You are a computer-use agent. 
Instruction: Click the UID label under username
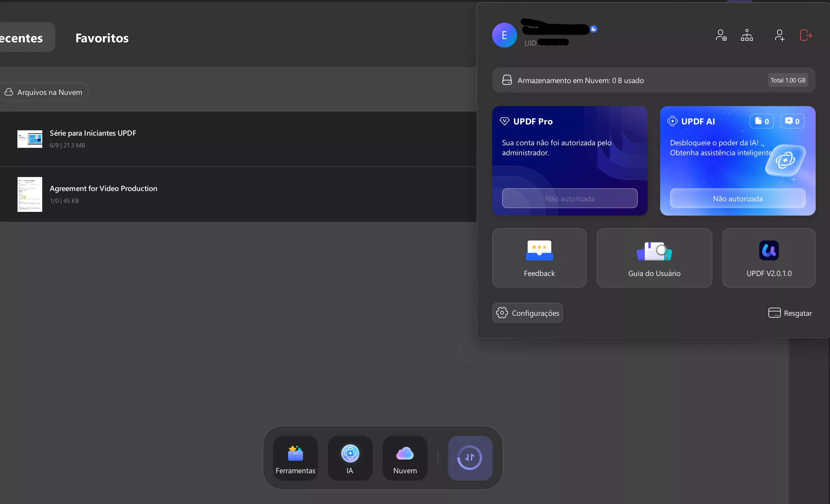tap(530, 43)
